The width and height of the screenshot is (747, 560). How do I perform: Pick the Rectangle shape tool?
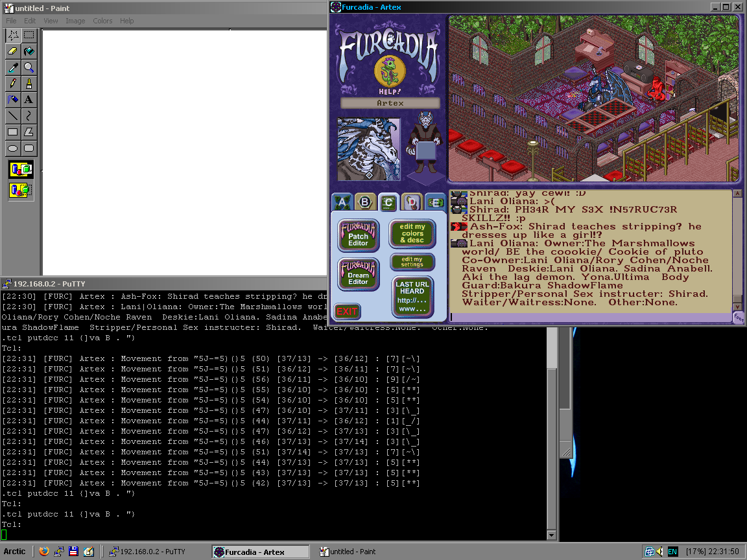pyautogui.click(x=13, y=132)
